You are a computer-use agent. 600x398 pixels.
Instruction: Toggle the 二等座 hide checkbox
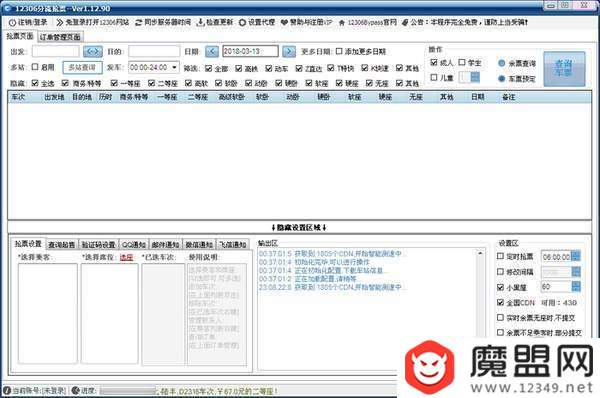pyautogui.click(x=152, y=83)
